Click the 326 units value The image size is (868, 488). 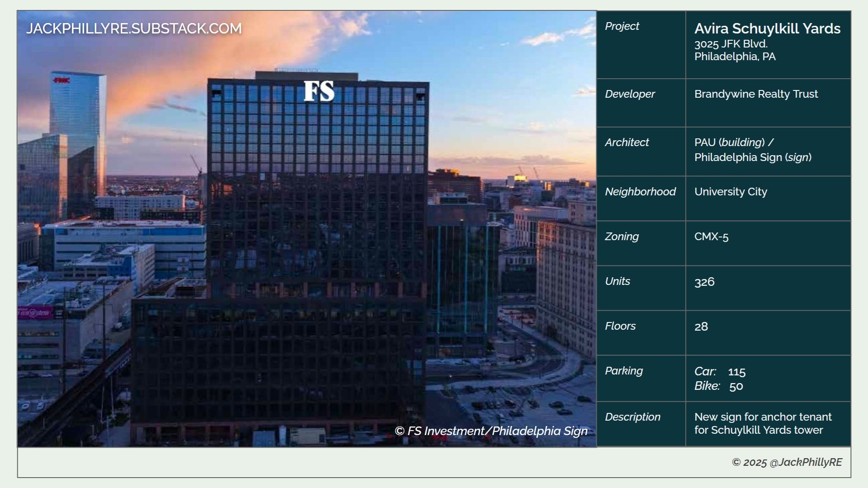pos(704,282)
